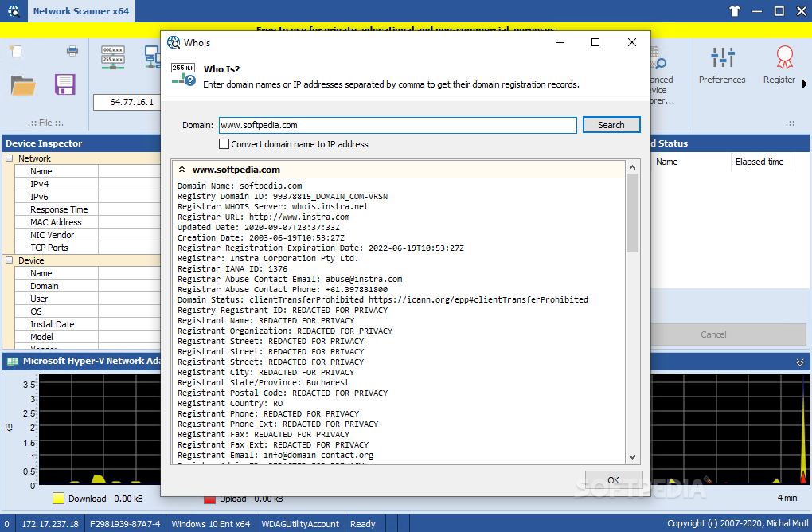
Task: Click the Elapsed time column header
Action: pos(759,162)
